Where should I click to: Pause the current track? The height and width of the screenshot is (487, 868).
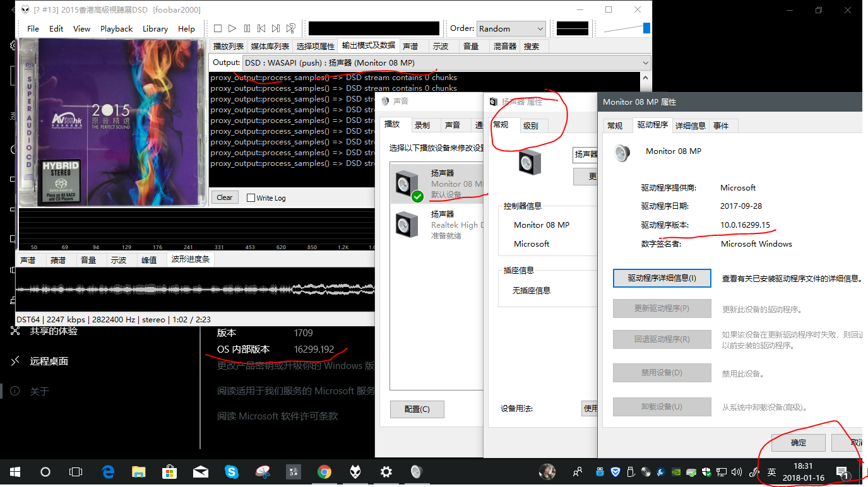(x=247, y=28)
